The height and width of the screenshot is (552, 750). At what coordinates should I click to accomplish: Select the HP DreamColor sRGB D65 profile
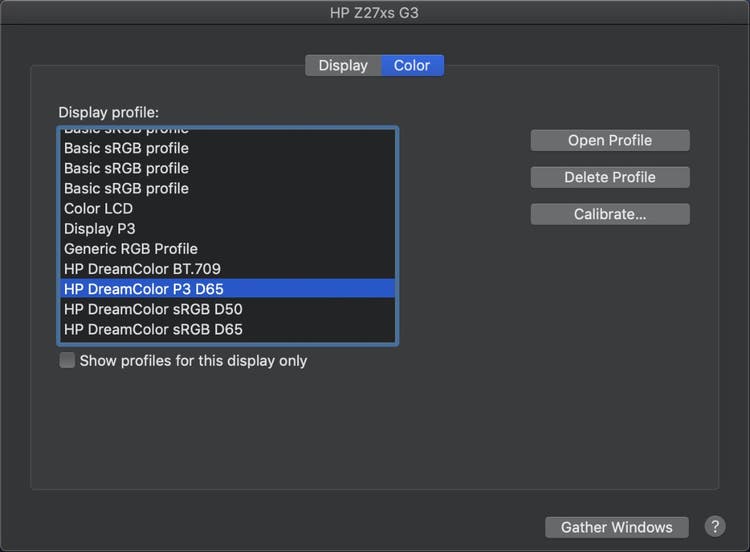coord(153,329)
